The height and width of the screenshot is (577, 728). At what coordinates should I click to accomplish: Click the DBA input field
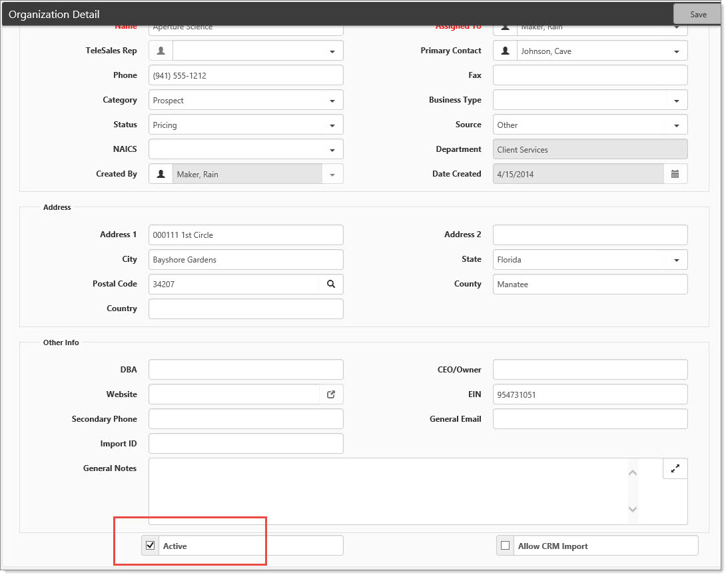(246, 369)
